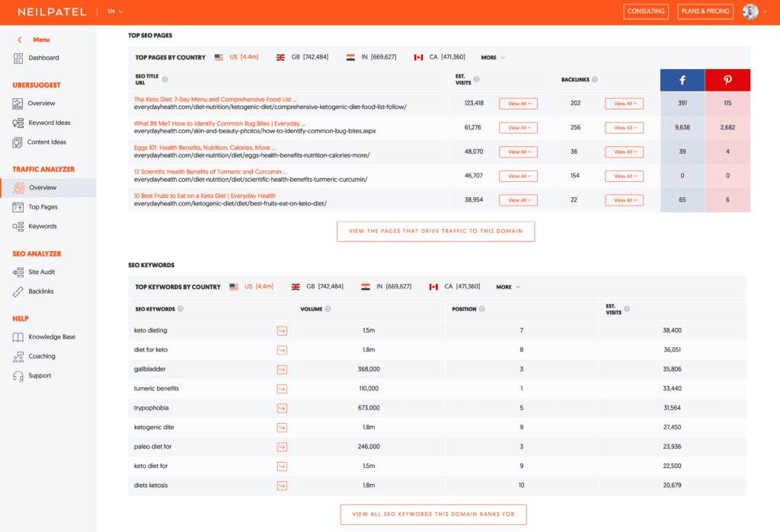Click arrow icon for keto dieting keyword

[x=282, y=330]
